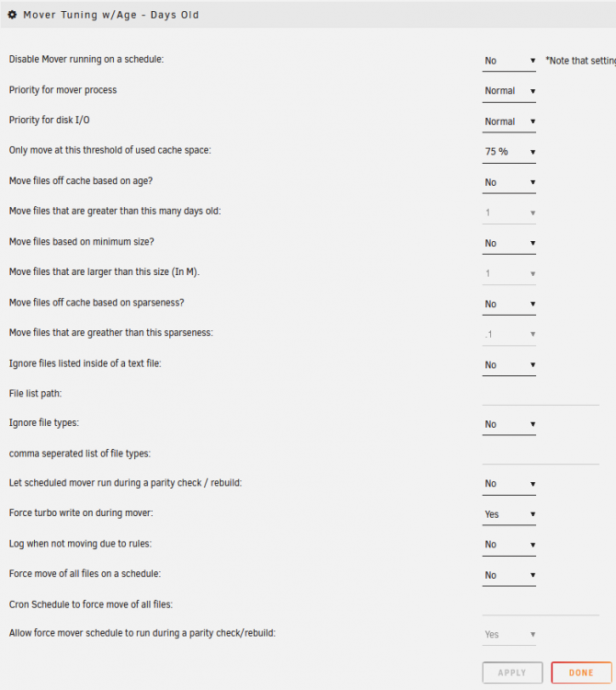Click the gear icon beside Mover Tuning title
The height and width of the screenshot is (690, 616).
click(12, 15)
